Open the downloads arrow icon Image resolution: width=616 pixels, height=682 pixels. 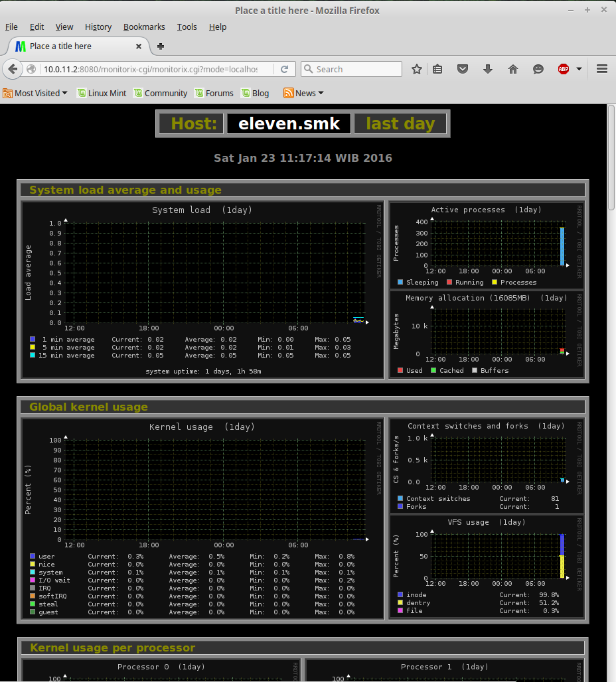488,69
